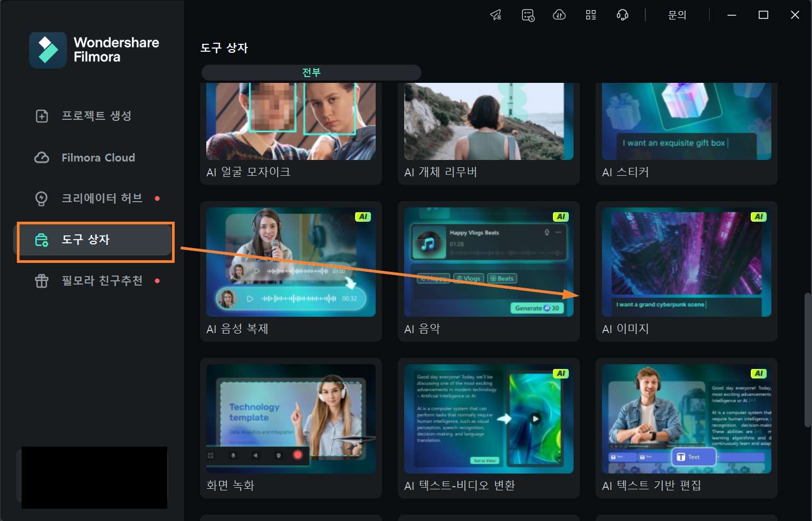
Task: Click the Generate 30 button in AI 음악 preview
Action: tap(537, 308)
